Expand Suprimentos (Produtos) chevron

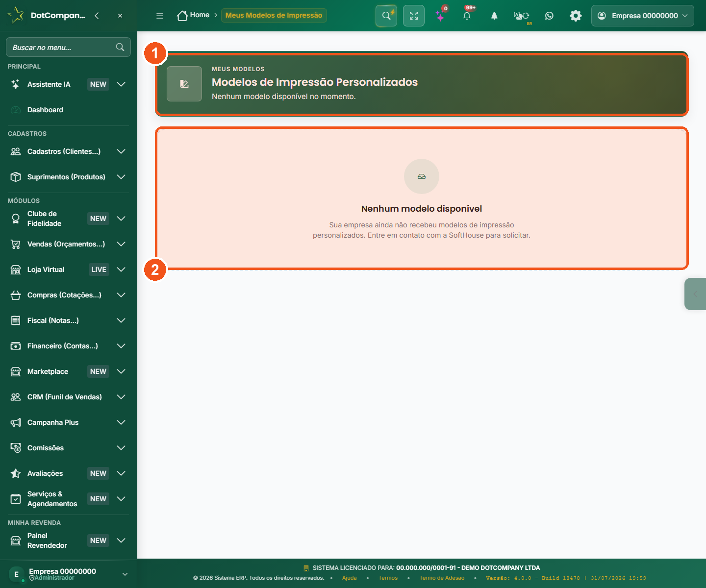[x=121, y=177]
